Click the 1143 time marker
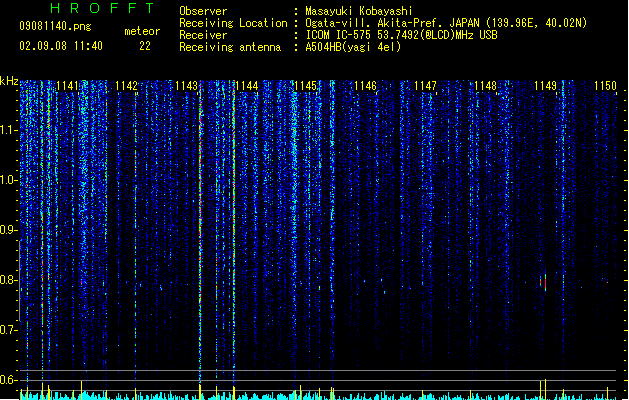 187,86
